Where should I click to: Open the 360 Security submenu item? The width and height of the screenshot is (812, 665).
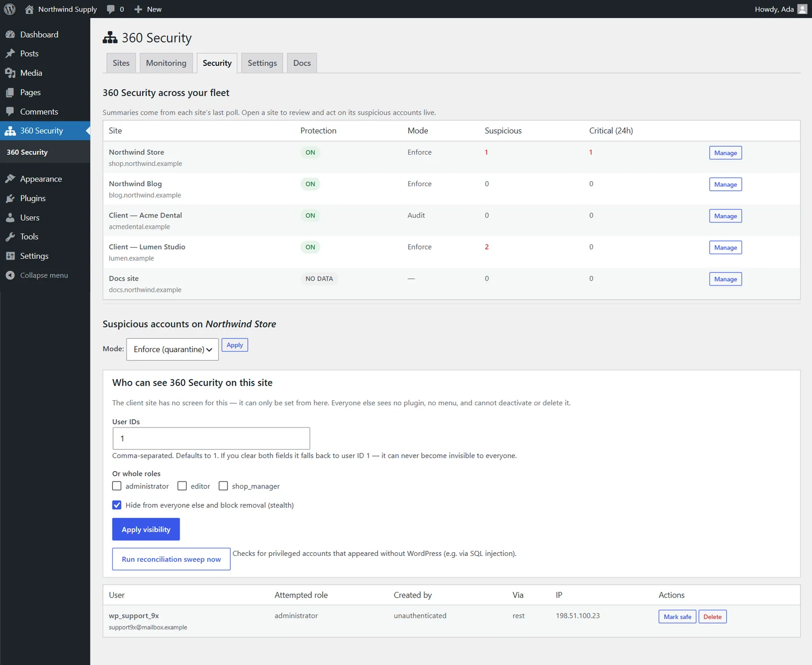(x=27, y=152)
